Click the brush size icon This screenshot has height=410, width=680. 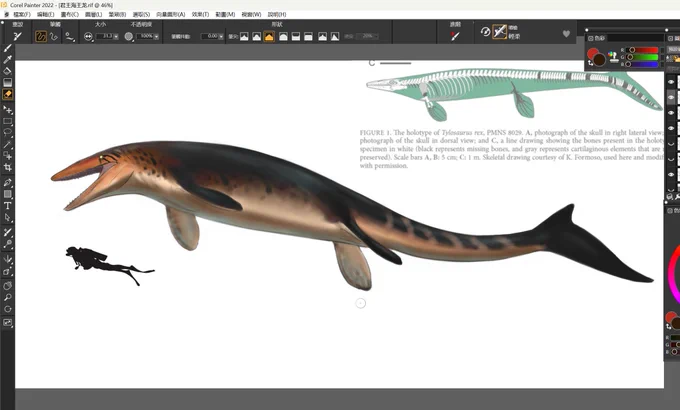(88, 37)
